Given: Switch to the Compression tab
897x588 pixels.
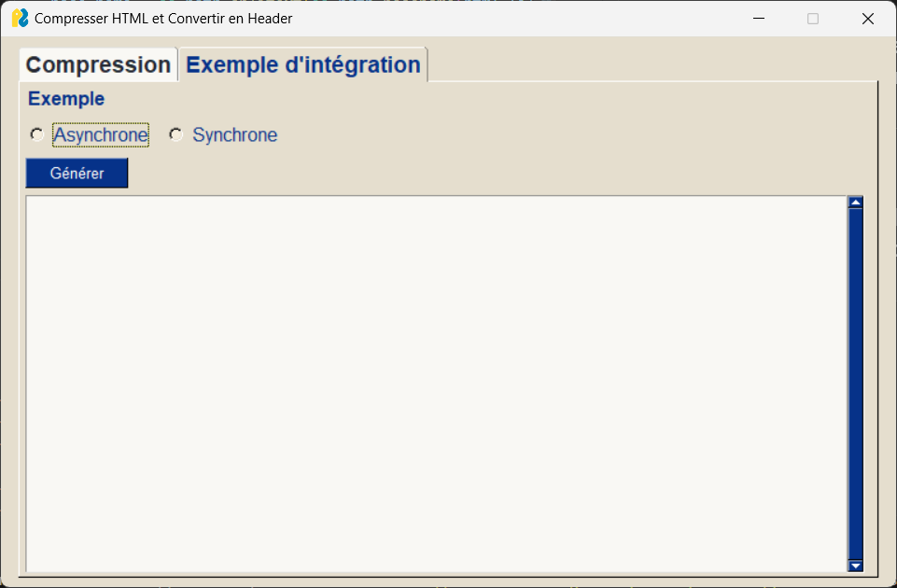Looking at the screenshot, I should coord(98,64).
